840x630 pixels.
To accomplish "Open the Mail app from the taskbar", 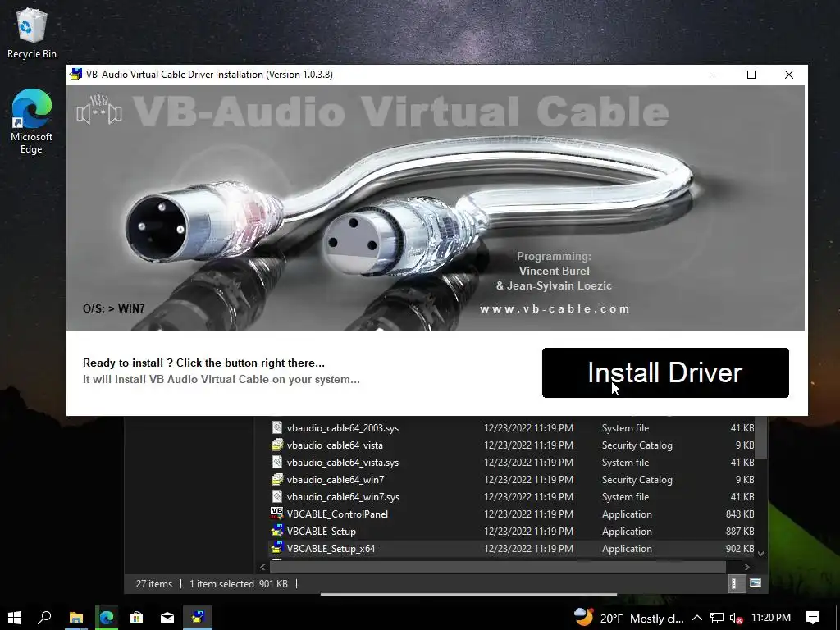I will [167, 618].
